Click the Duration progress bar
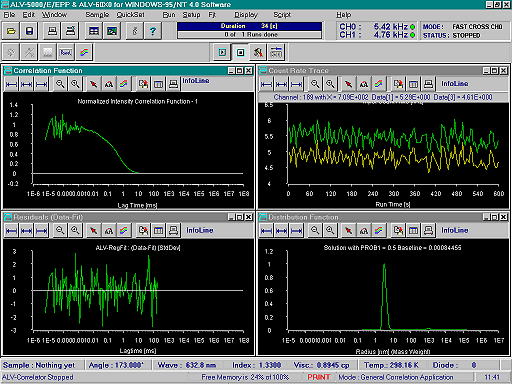Viewport: 512px width, 384px height. [x=249, y=30]
